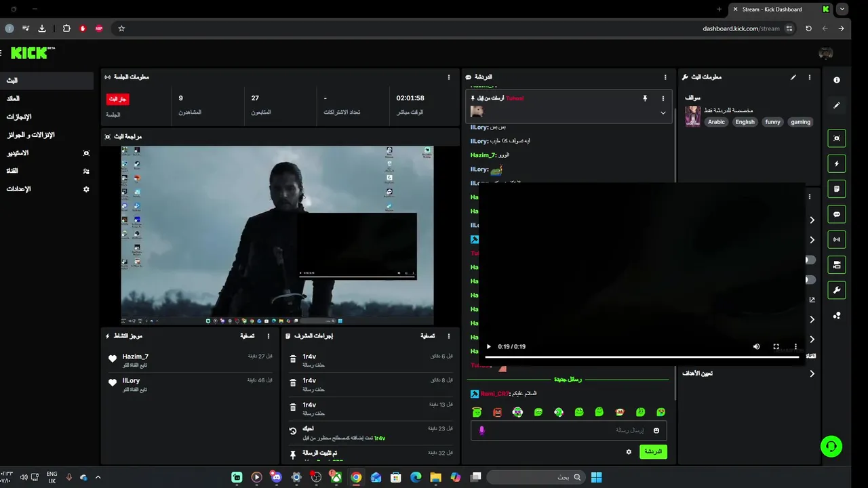Open the green headset support bubble
The width and height of the screenshot is (868, 488).
pyautogui.click(x=831, y=446)
